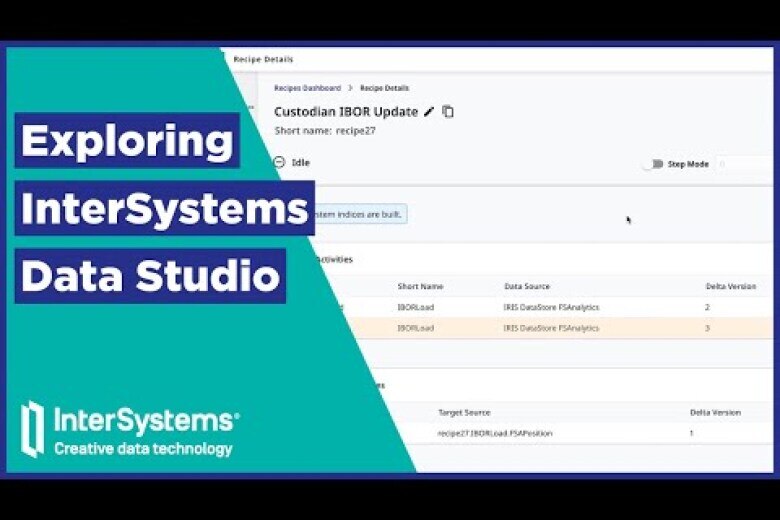The width and height of the screenshot is (780, 520).
Task: Click delta version value 3
Action: coord(707,328)
